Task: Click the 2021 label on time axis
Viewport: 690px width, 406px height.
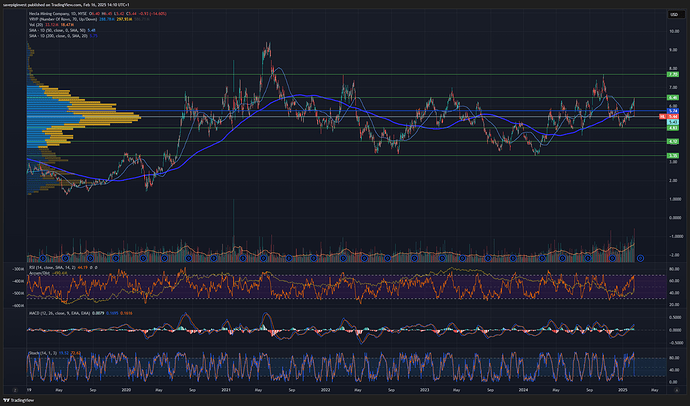Action: 226,390
